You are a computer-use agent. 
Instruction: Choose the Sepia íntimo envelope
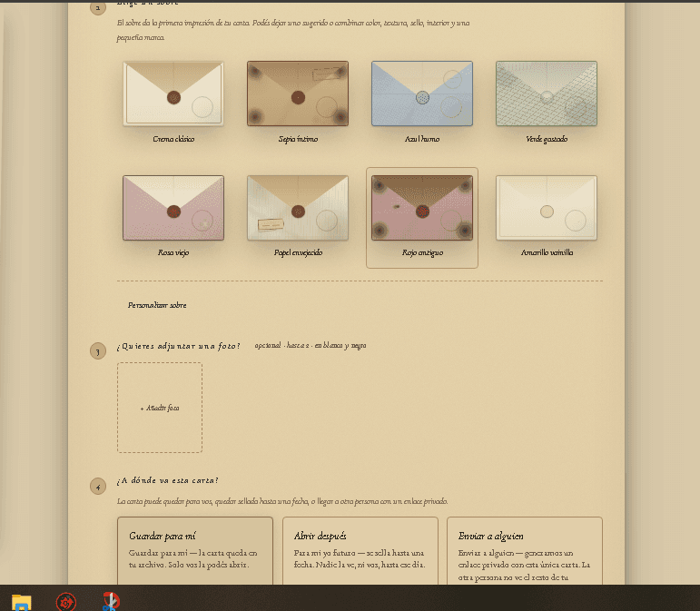[x=298, y=94]
